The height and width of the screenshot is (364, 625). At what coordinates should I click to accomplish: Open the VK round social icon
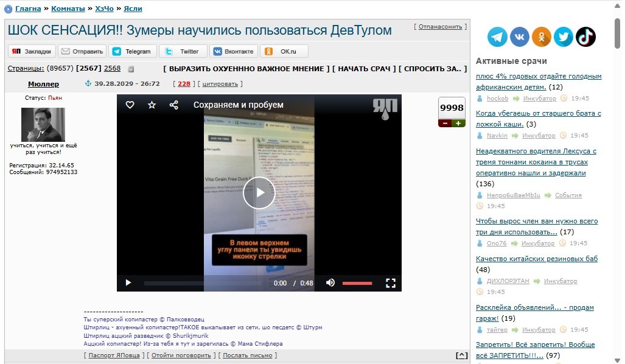click(519, 37)
